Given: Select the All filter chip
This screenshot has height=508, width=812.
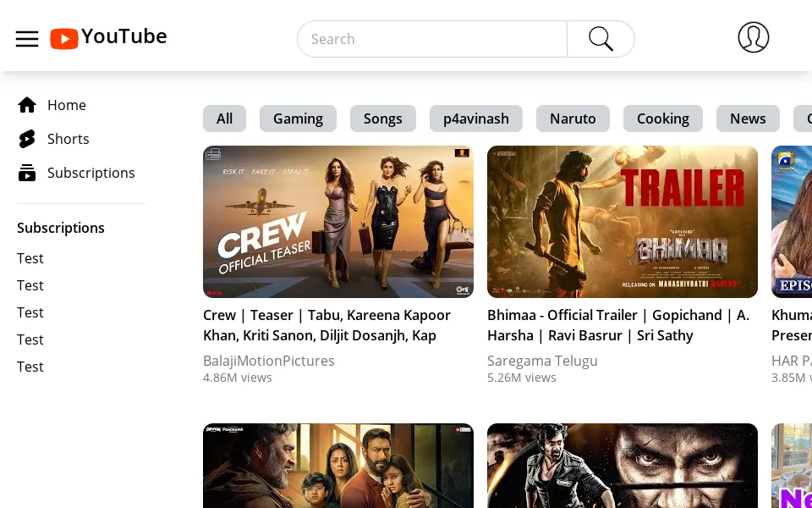Looking at the screenshot, I should coord(224,119).
